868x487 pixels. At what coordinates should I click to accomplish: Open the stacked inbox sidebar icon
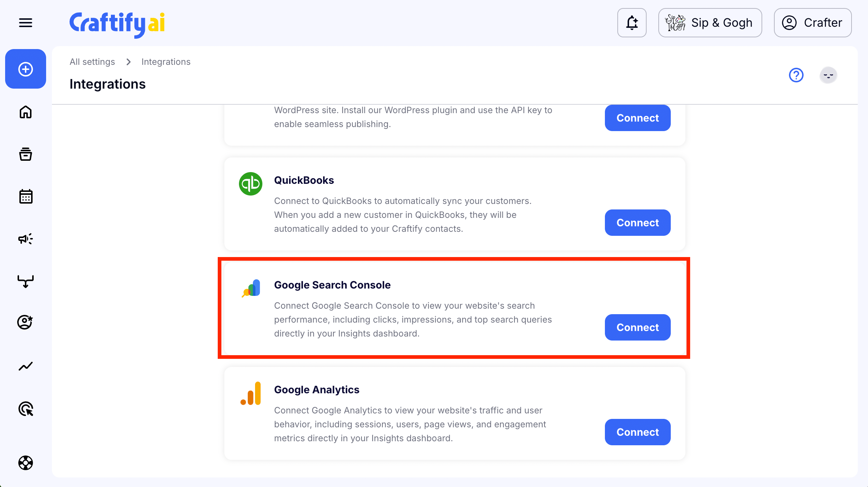point(26,154)
